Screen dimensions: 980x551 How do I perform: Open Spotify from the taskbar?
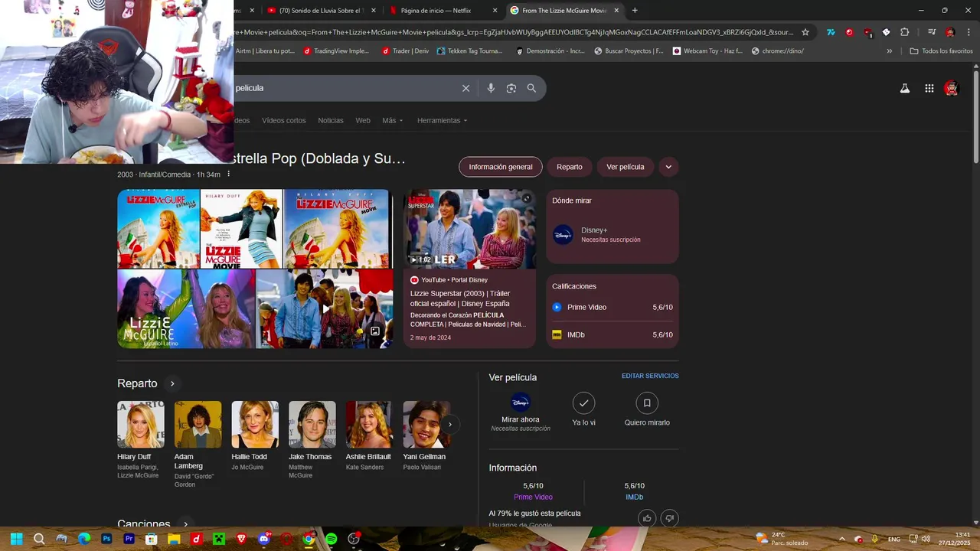331,539
